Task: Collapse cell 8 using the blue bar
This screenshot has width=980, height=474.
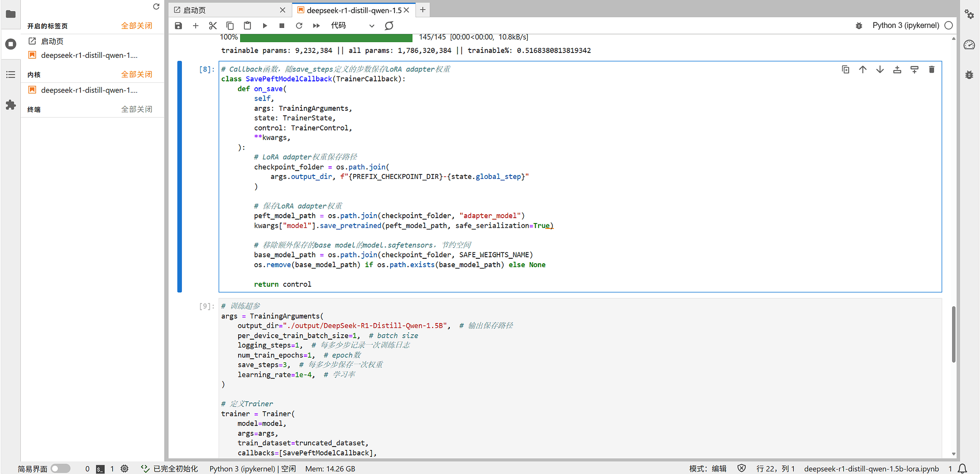Action: (179, 176)
